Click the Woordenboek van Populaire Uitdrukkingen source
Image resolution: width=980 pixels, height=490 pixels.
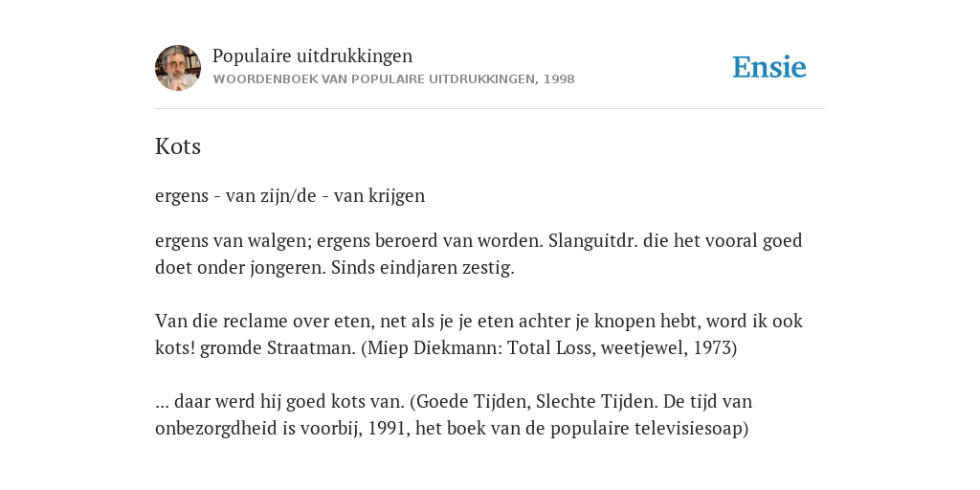click(393, 79)
